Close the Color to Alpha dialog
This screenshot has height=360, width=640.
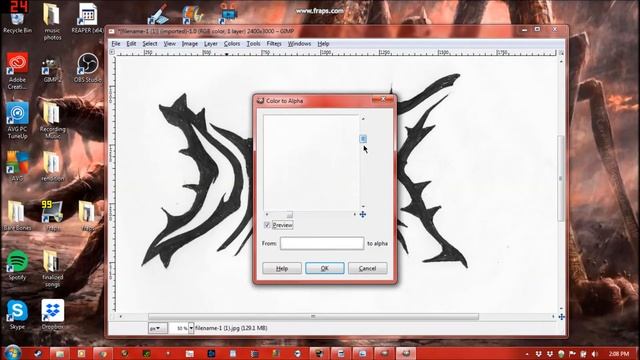(x=383, y=100)
